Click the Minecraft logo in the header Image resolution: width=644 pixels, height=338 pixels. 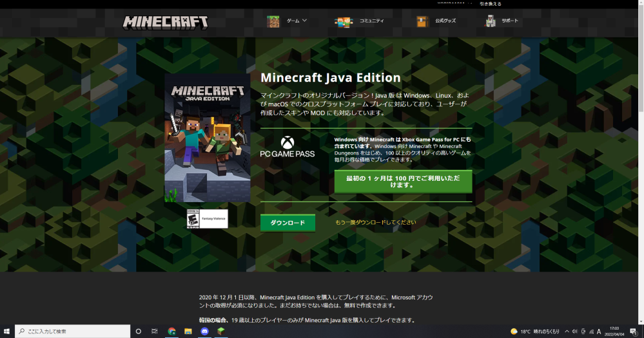(x=166, y=22)
